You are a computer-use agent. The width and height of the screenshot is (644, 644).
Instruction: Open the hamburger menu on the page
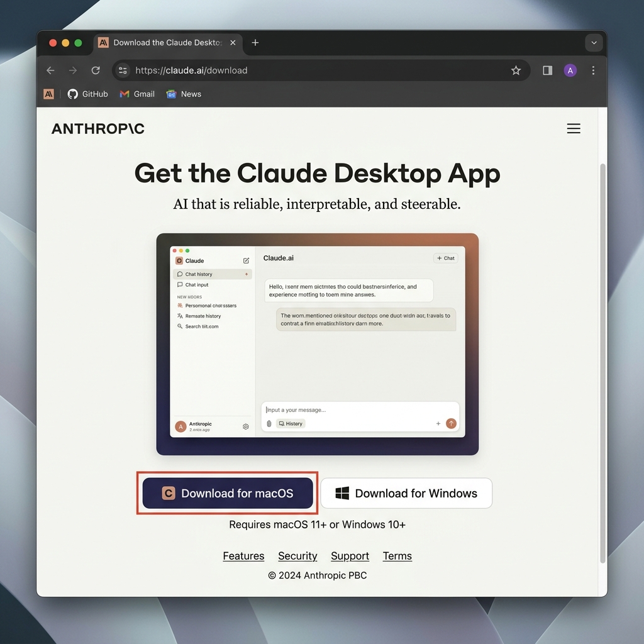[574, 128]
